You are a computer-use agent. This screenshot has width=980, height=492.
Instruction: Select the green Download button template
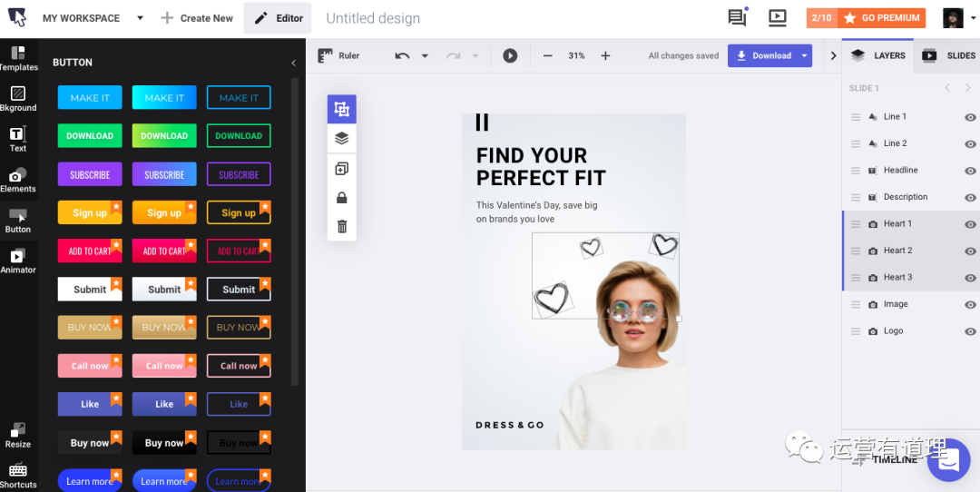pyautogui.click(x=90, y=136)
